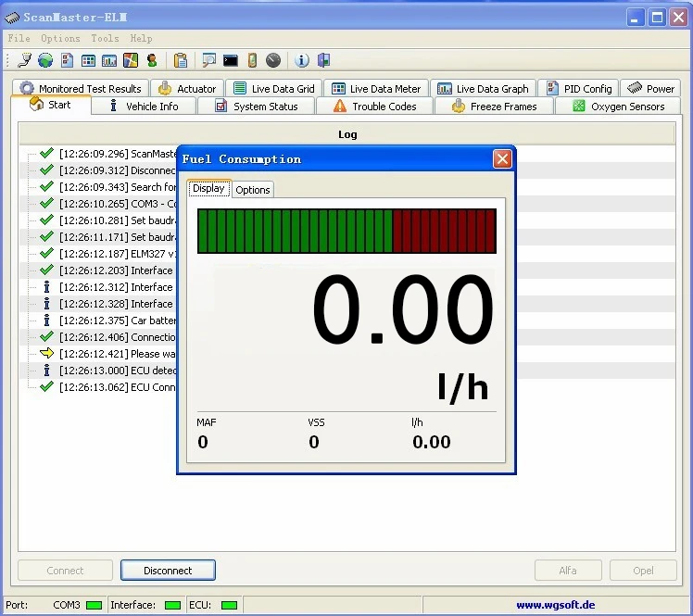The width and height of the screenshot is (693, 616).
Task: Open the File menu
Action: click(x=19, y=39)
